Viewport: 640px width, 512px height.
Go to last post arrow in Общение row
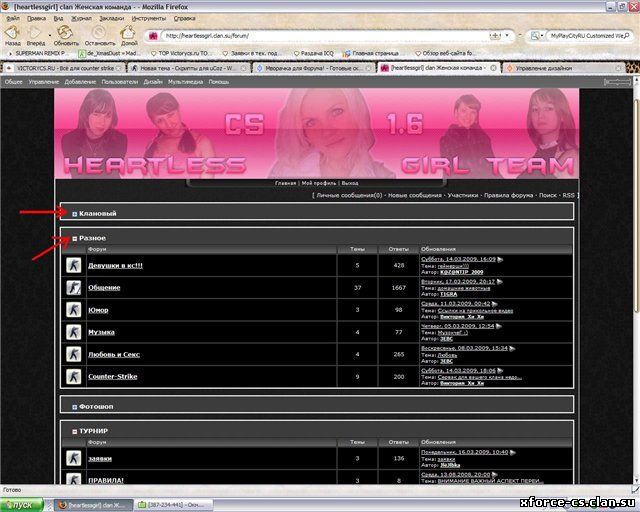[499, 282]
